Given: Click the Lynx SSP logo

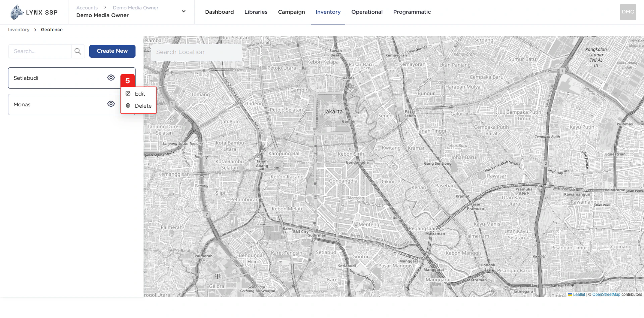Looking at the screenshot, I should (34, 12).
